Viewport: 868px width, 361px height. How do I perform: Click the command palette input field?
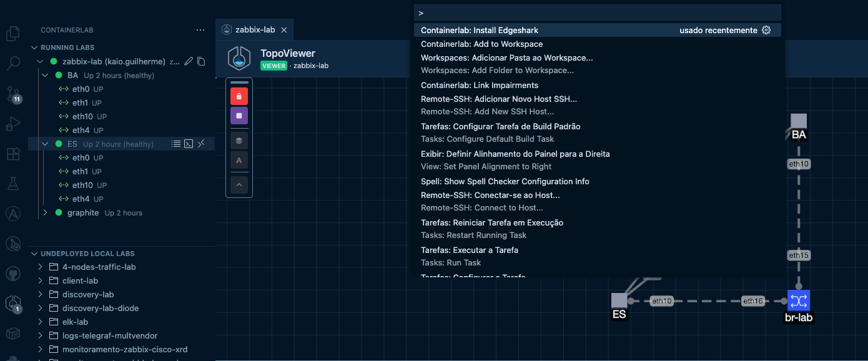click(x=596, y=13)
